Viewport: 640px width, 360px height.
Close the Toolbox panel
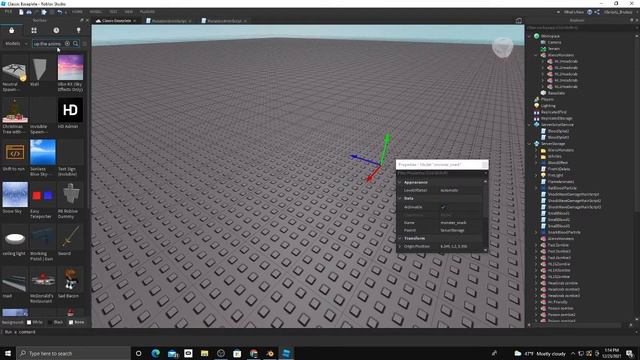[x=87, y=20]
